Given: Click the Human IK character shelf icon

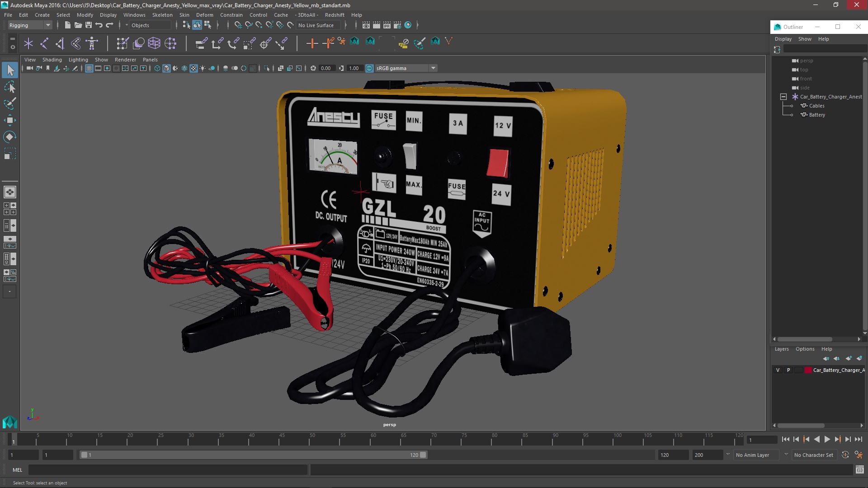Looking at the screenshot, I should [x=92, y=43].
